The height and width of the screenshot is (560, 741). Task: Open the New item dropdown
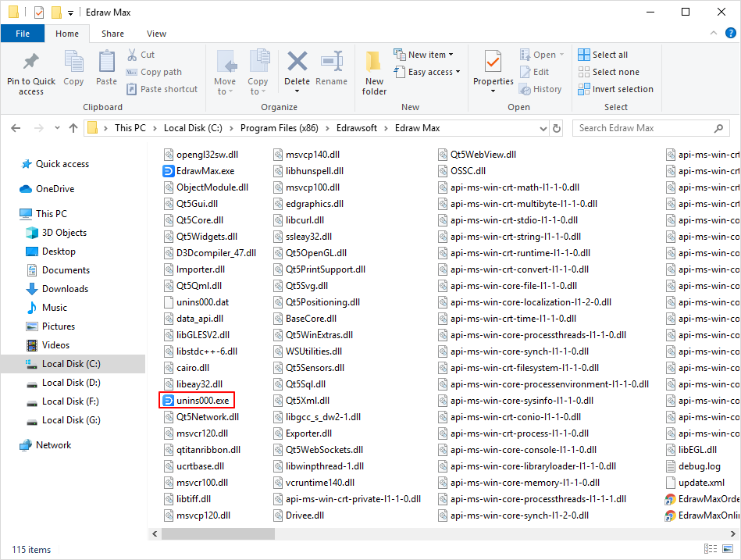424,55
